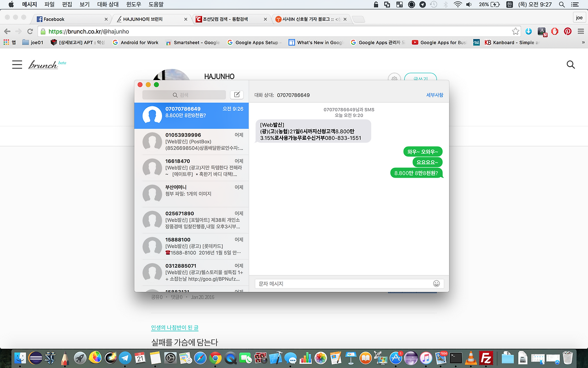
Task: Reload the current Chrome page
Action: click(x=30, y=31)
